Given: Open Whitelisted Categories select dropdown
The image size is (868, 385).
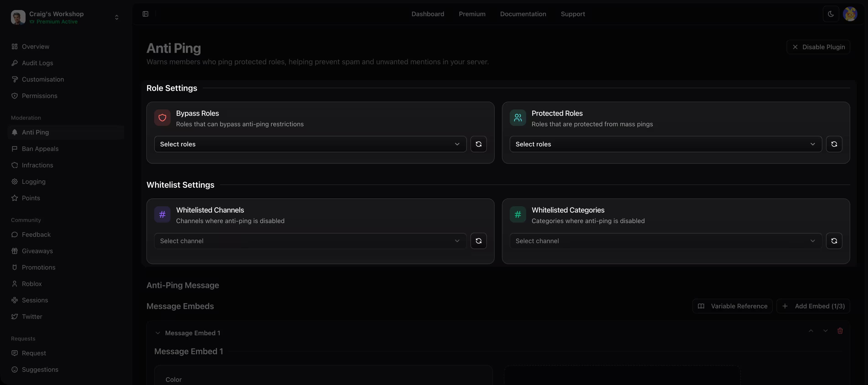Looking at the screenshot, I should click(665, 241).
